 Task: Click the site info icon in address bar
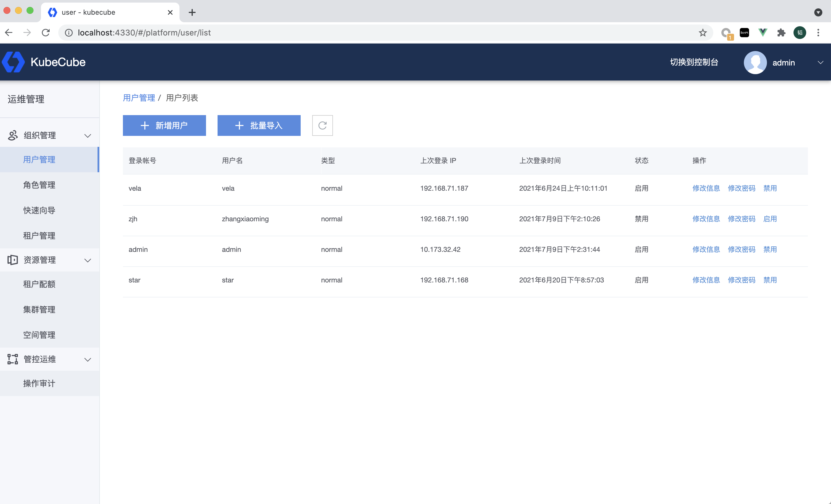click(x=69, y=32)
